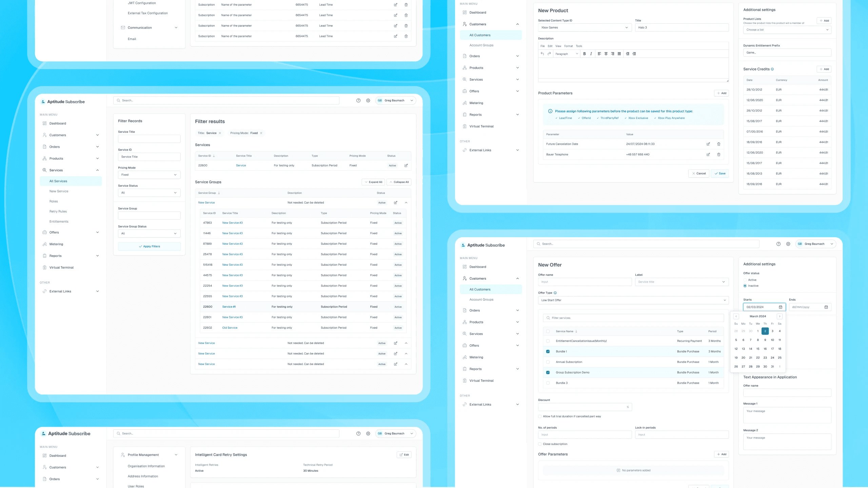Image resolution: width=868 pixels, height=488 pixels.
Task: Open calendar icon in Ends date field
Action: 826,307
